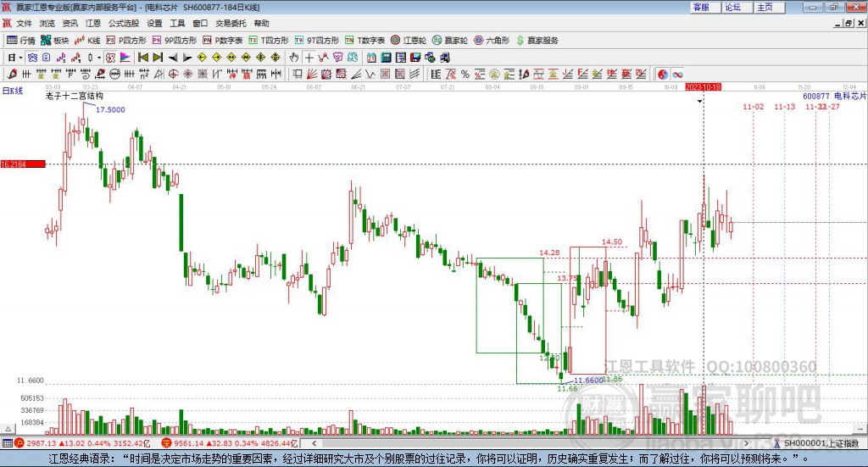Click the status bar grid icon

click(7, 443)
